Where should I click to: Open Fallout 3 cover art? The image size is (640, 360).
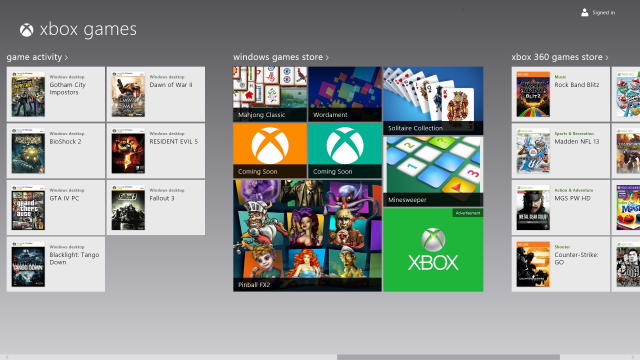[x=128, y=208]
